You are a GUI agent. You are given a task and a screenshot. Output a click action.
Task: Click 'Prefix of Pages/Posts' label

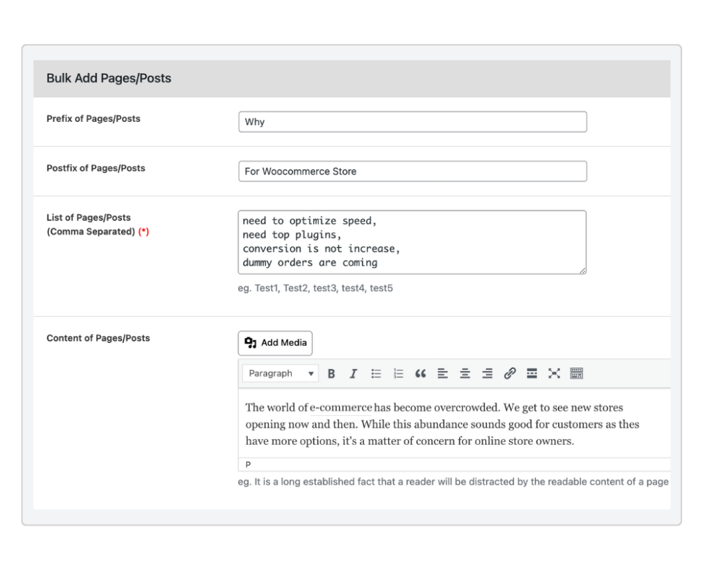coord(94,118)
